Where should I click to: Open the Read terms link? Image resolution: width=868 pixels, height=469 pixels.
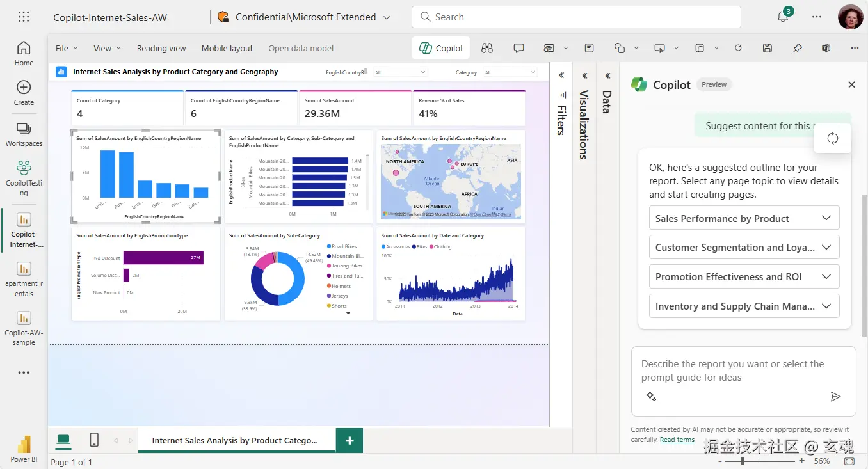677,440
